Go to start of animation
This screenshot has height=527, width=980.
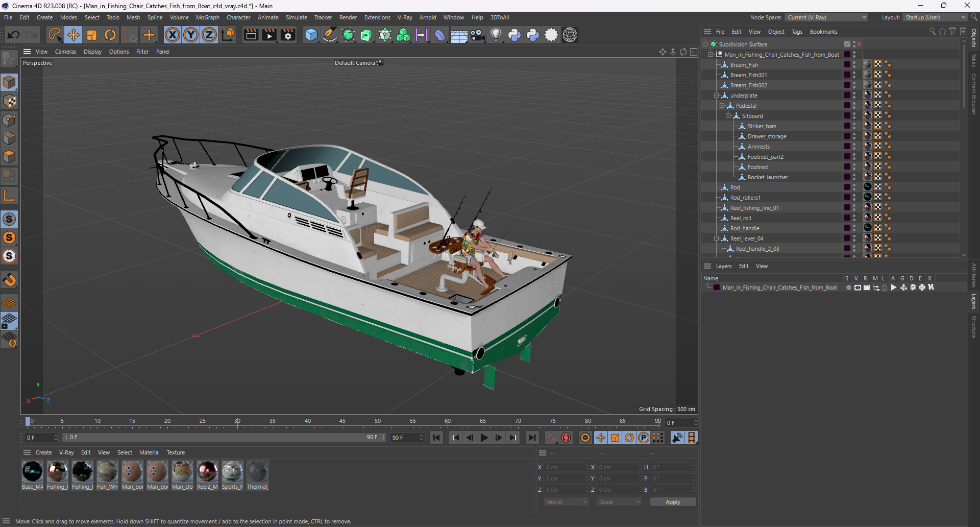coord(436,438)
